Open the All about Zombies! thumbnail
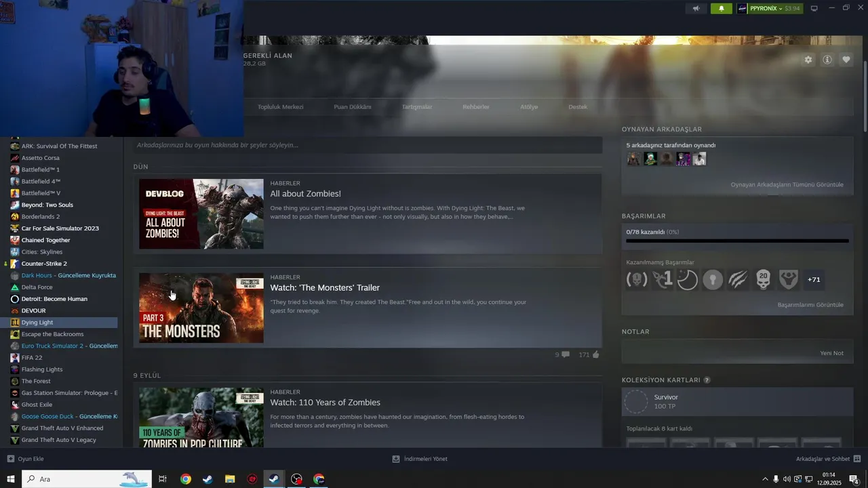This screenshot has height=488, width=868. [x=201, y=214]
